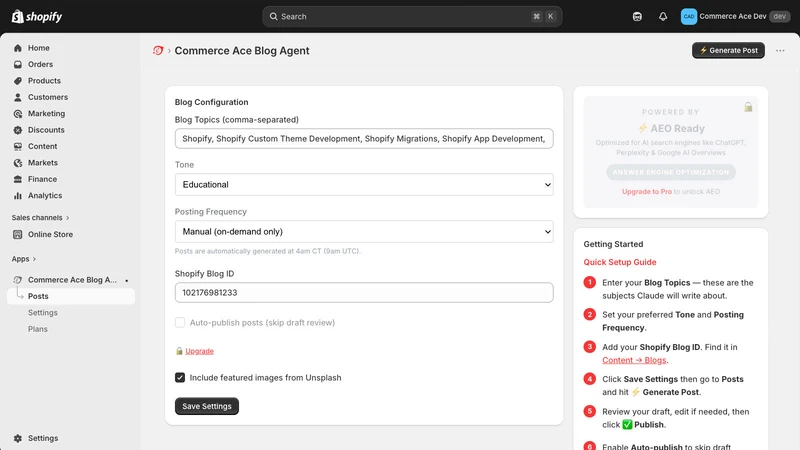Image resolution: width=800 pixels, height=450 pixels.
Task: Click the pin dot beside Commerce Ace Blog app
Action: click(127, 280)
